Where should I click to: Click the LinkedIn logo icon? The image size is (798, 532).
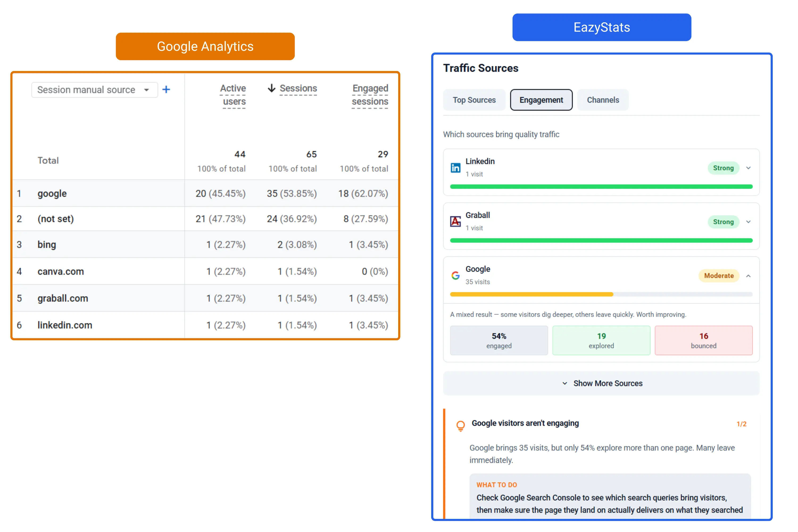pos(455,168)
